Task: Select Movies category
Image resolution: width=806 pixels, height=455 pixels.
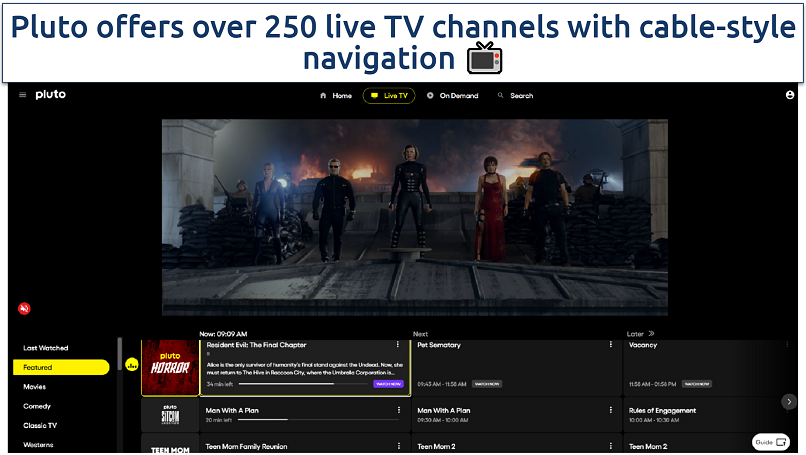Action: (x=34, y=387)
